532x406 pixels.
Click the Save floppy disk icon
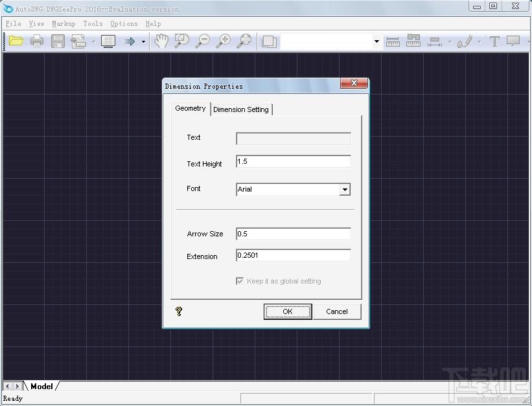[x=58, y=41]
